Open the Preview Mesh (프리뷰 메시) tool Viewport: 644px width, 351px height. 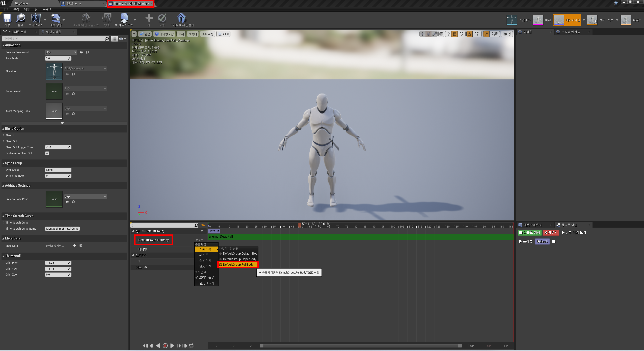(36, 20)
